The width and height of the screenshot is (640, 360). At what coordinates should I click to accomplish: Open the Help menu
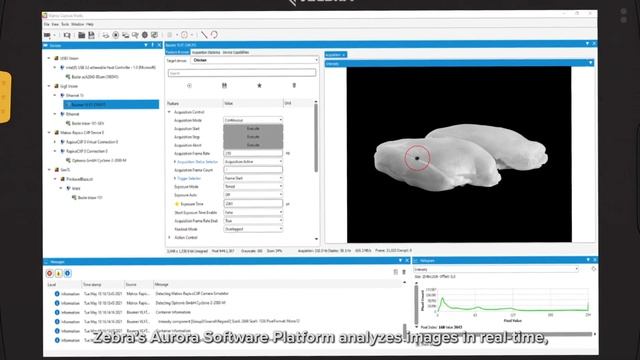90,24
